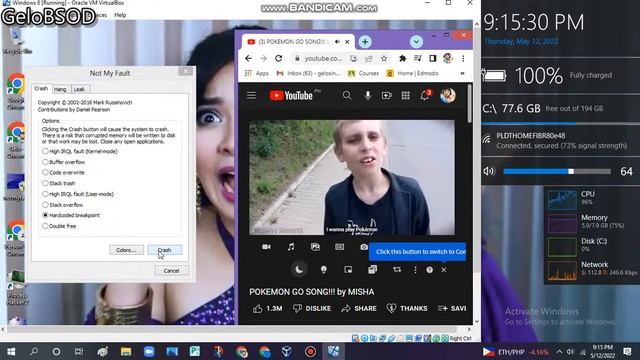
Task: Open the YouTube hamburger guide menu
Action: (251, 96)
